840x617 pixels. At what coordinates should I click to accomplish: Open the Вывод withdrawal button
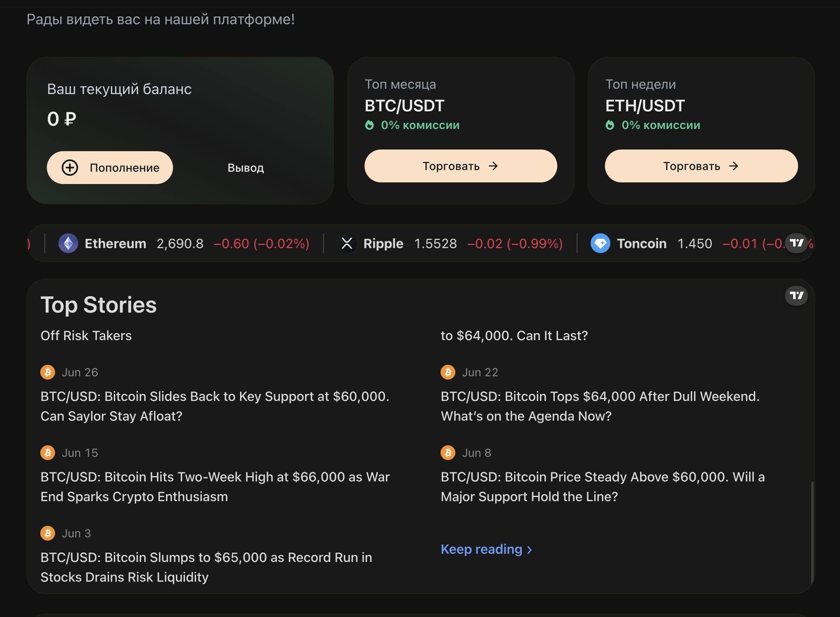point(246,168)
